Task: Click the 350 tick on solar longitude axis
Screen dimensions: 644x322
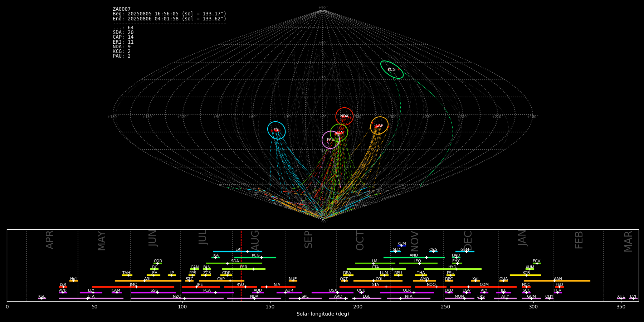Action: [x=621, y=307]
